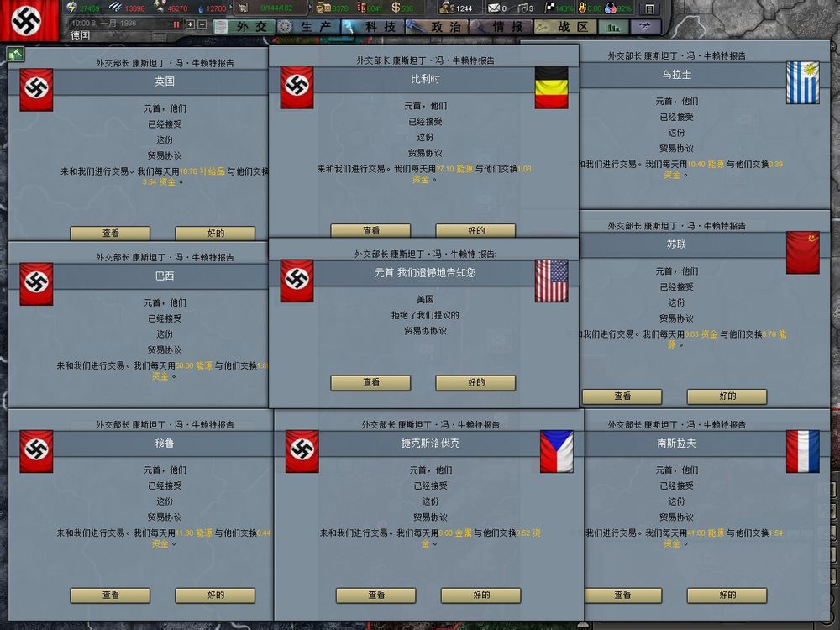Click the industrial capacity factory icon
840x630 pixels.
244,8
